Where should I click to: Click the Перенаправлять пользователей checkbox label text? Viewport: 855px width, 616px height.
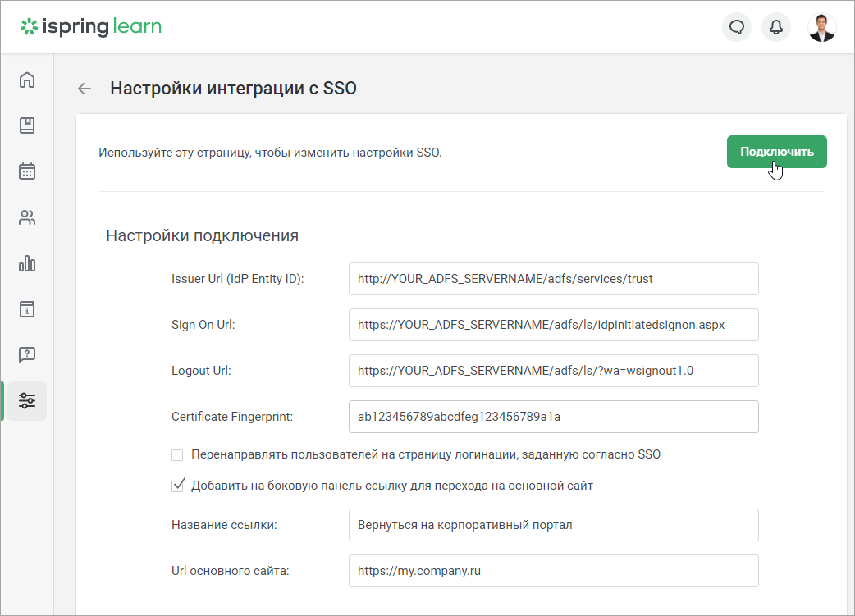point(426,454)
